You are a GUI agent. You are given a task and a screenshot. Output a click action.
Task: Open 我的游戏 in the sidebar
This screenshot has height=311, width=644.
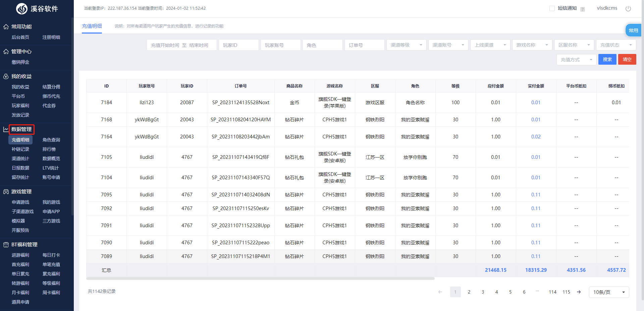[51, 202]
